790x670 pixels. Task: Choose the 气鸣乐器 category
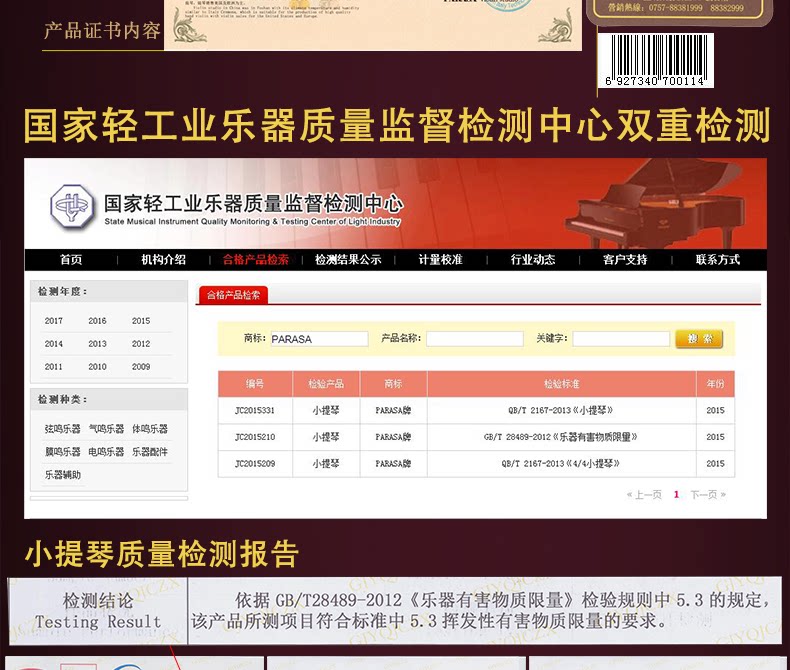click(x=106, y=429)
